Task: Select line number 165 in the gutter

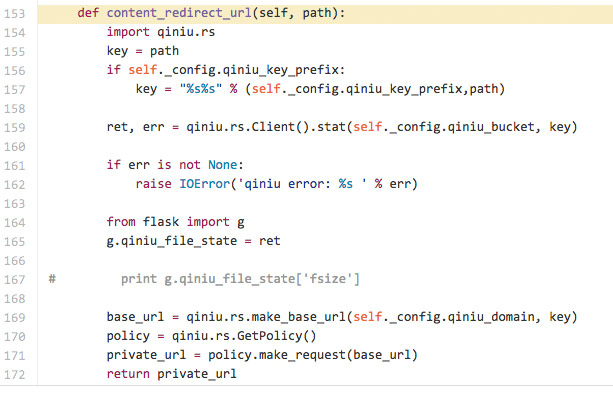Action: [x=14, y=242]
